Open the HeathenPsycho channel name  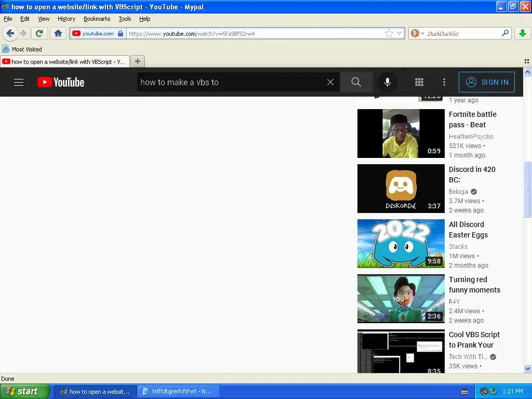coord(471,137)
